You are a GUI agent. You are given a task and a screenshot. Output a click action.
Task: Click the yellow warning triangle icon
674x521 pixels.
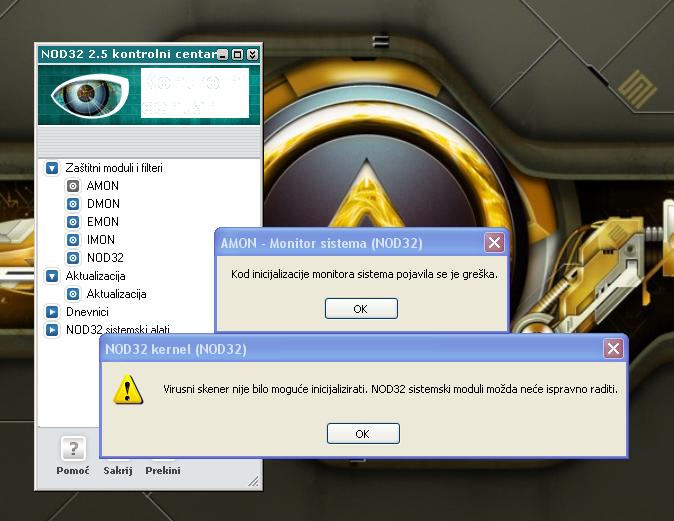point(128,389)
